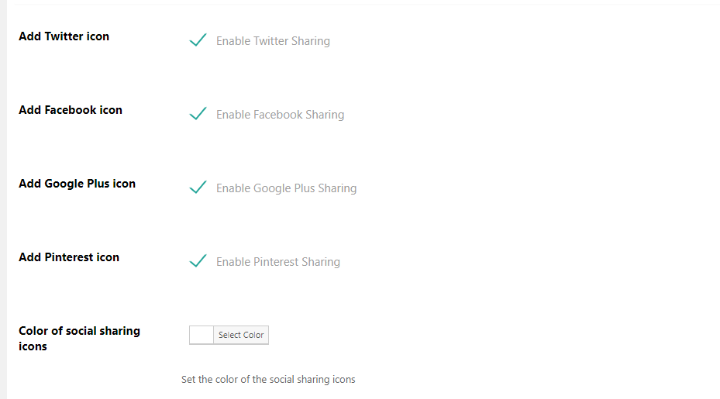Click the gray sidebar strip at left edge
The height and width of the screenshot is (399, 720).
[x=3, y=199]
